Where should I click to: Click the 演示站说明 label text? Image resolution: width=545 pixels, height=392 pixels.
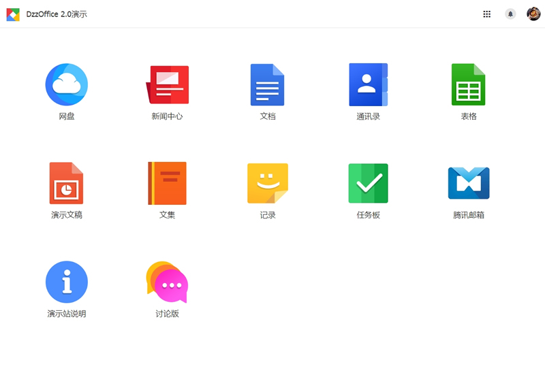coord(66,314)
